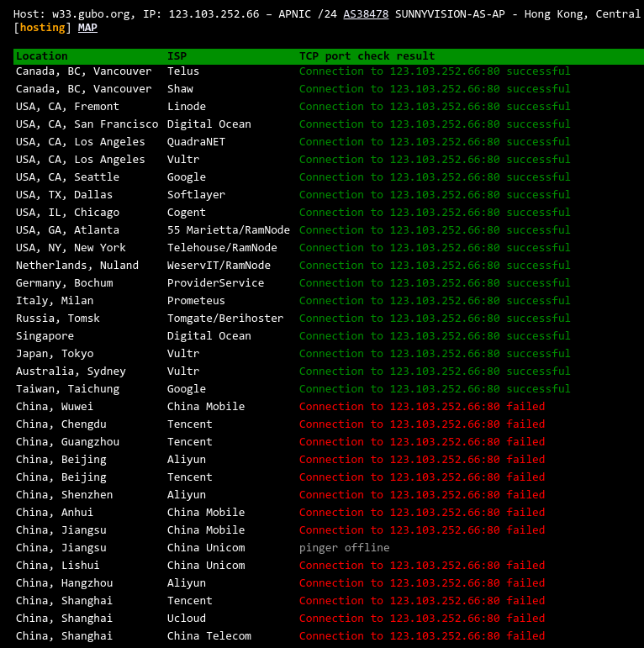Click the failed connection result for Wuwei
The height and width of the screenshot is (648, 644).
[x=422, y=407]
